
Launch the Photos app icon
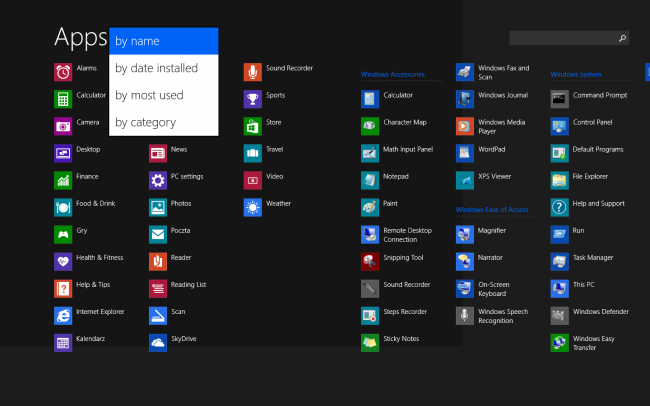tap(158, 207)
